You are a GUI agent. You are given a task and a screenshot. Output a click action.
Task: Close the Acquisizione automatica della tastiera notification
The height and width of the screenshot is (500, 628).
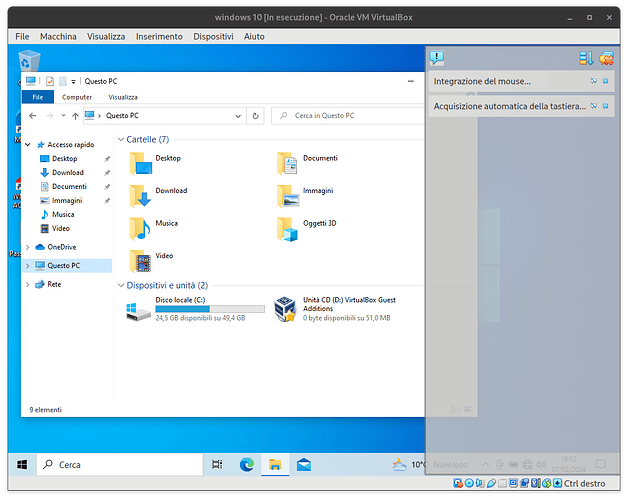[606, 106]
